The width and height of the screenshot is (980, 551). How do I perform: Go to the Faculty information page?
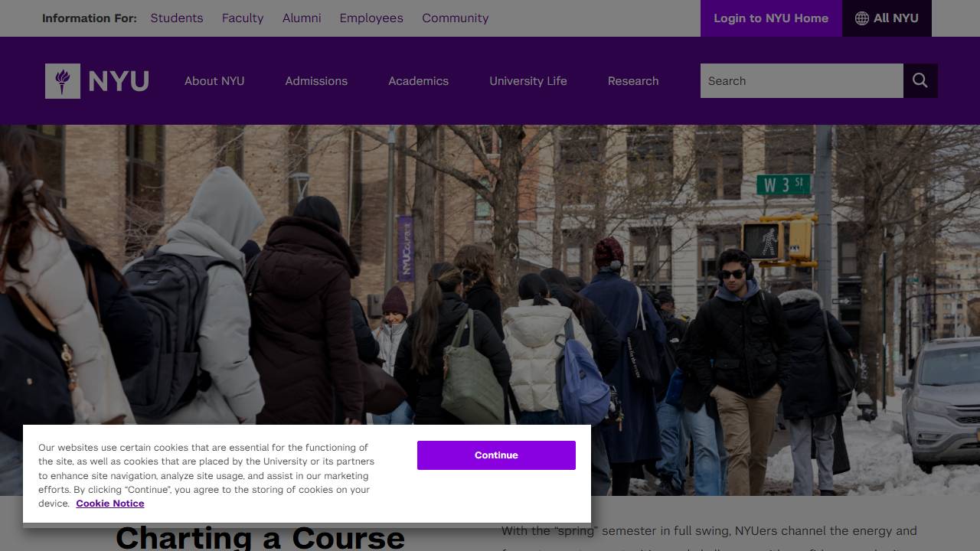pos(243,18)
